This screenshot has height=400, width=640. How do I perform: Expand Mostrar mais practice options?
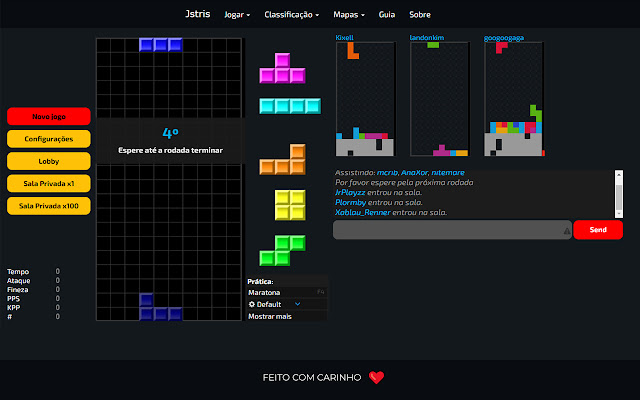pos(270,316)
